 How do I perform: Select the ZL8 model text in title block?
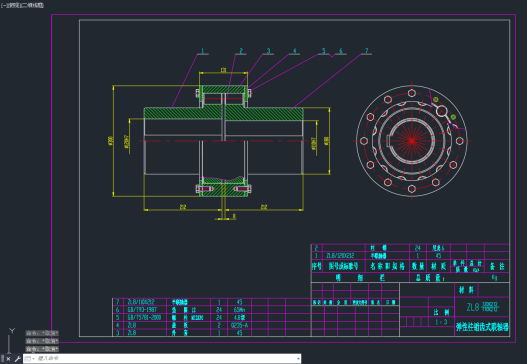coord(473,307)
